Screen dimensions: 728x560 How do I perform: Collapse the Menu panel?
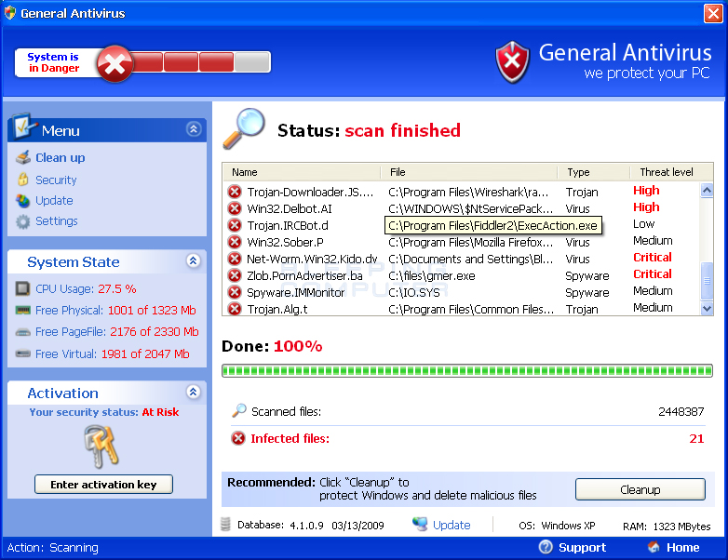tap(194, 129)
